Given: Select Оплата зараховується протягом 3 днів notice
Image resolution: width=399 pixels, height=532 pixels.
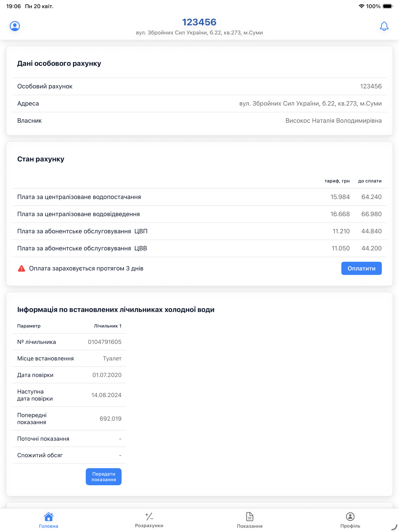Looking at the screenshot, I should point(86,268).
